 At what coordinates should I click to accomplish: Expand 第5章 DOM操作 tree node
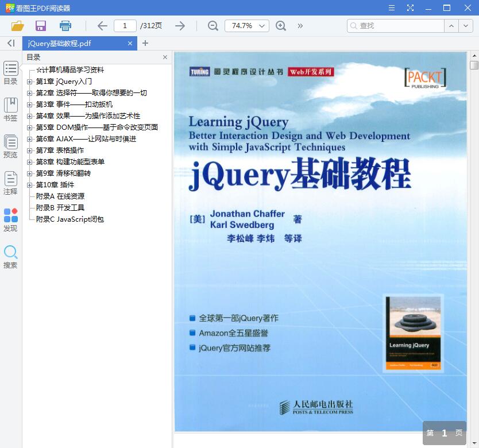30,128
